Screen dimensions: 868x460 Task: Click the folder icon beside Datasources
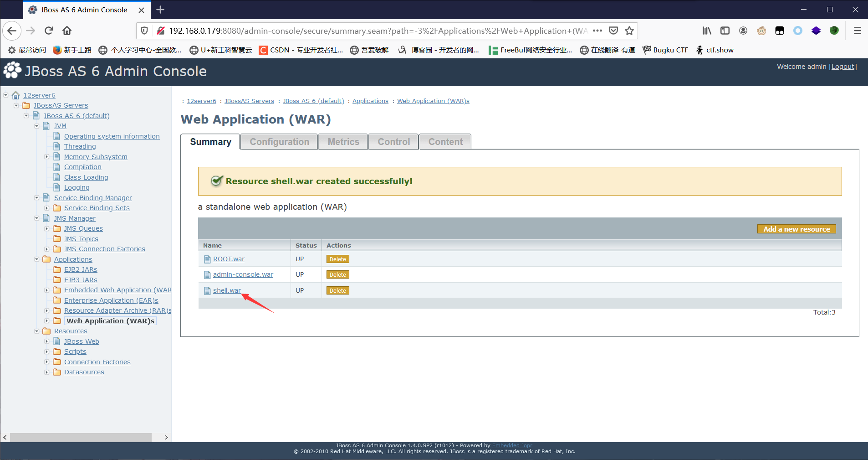tap(57, 372)
